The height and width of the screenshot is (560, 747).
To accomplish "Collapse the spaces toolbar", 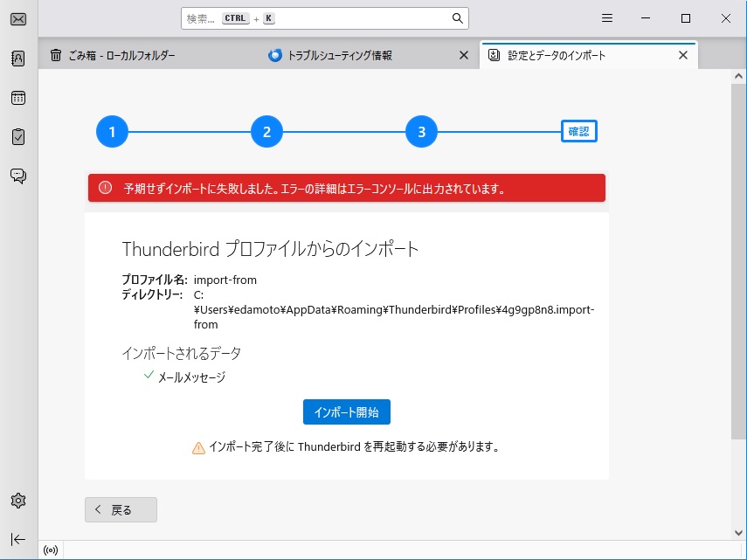I will [x=18, y=539].
